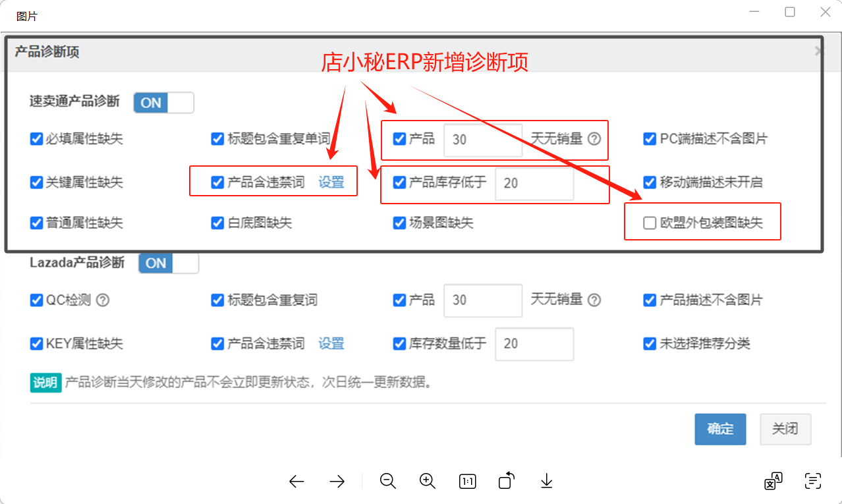Uncheck 产品库存低于 checkbox
Viewport: 842px width, 504px height.
pyautogui.click(x=399, y=182)
